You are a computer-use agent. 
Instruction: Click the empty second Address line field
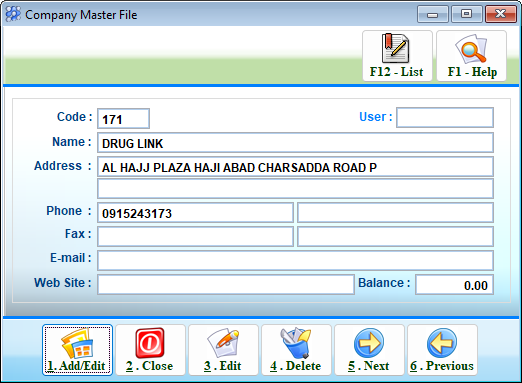[x=295, y=189]
